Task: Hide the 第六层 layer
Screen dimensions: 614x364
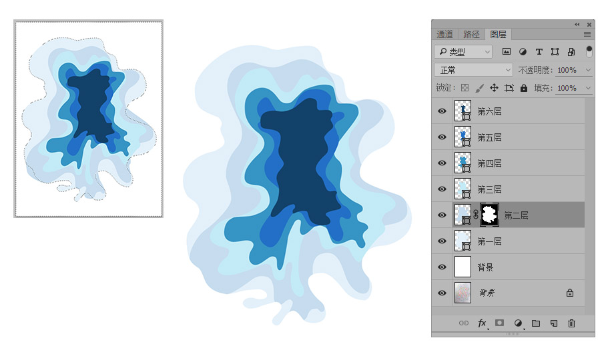Action: click(x=442, y=111)
